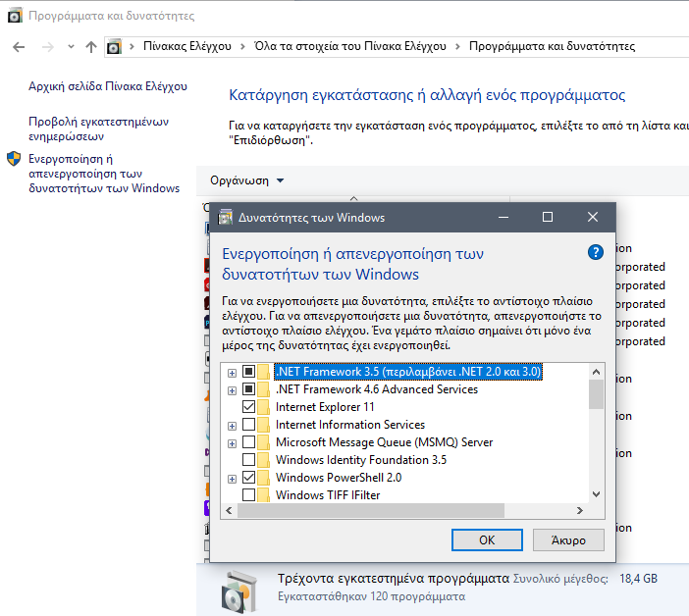The width and height of the screenshot is (689, 616).
Task: Enable Internet Information Services checkbox
Action: click(248, 424)
